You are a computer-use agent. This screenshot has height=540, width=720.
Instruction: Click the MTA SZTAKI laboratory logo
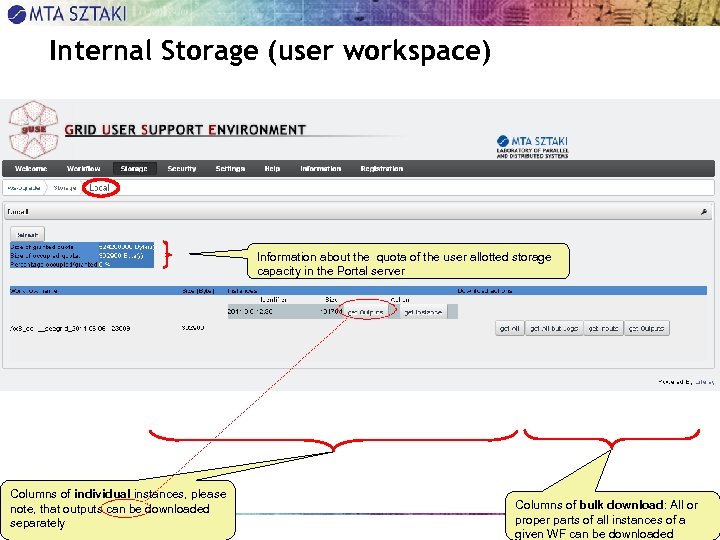[533, 146]
